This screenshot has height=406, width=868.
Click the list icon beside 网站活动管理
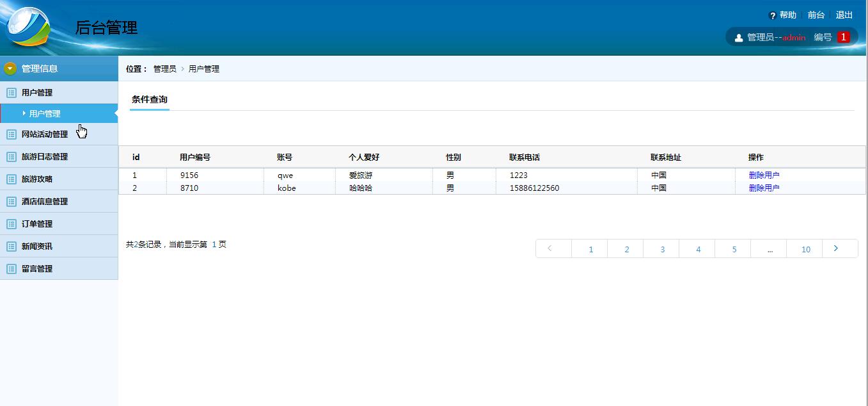[11, 134]
